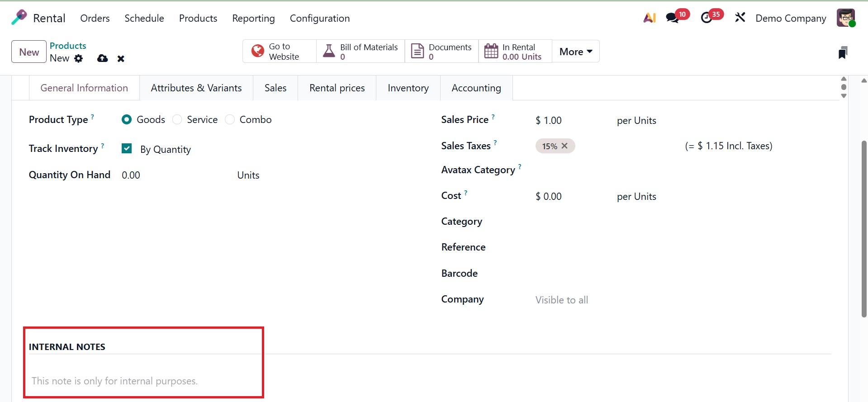Expand the More dropdown

click(575, 52)
